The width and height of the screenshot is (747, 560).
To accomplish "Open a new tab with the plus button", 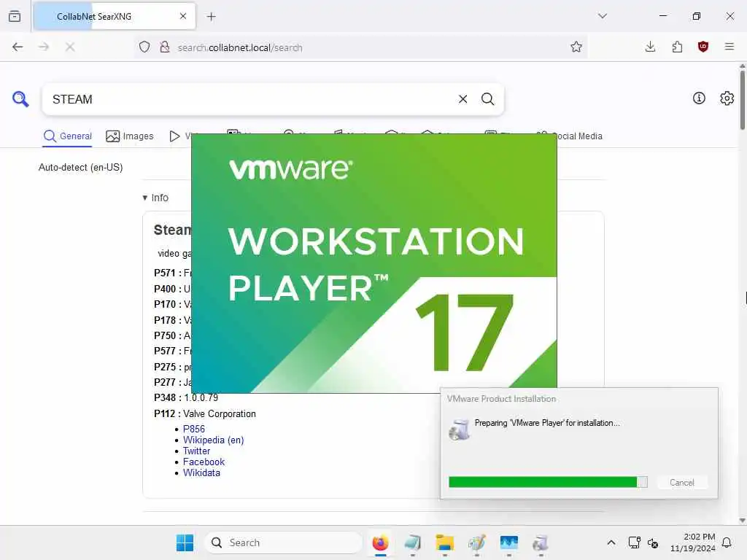I will 212,17.
